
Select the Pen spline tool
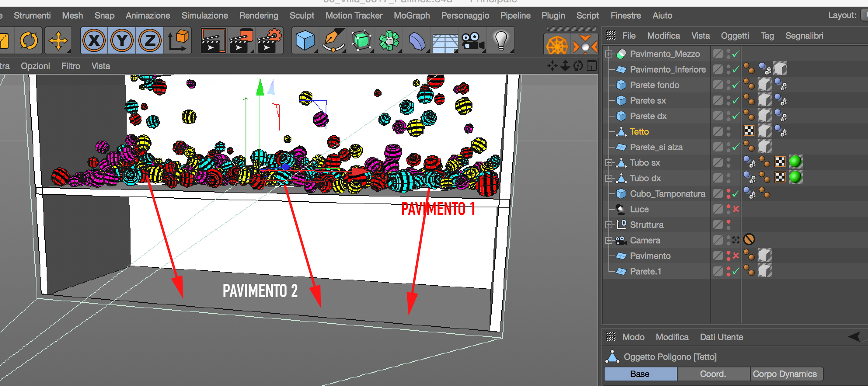tap(333, 40)
